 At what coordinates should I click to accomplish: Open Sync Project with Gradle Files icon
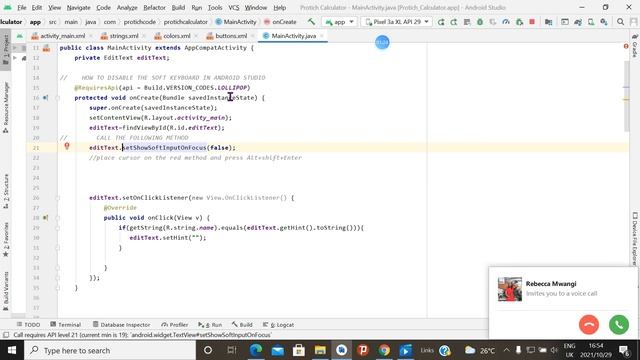(578, 22)
